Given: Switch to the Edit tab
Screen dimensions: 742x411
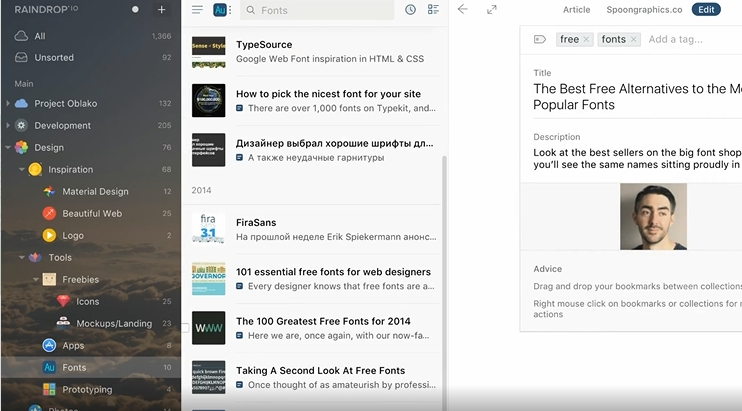Looking at the screenshot, I should [x=705, y=10].
